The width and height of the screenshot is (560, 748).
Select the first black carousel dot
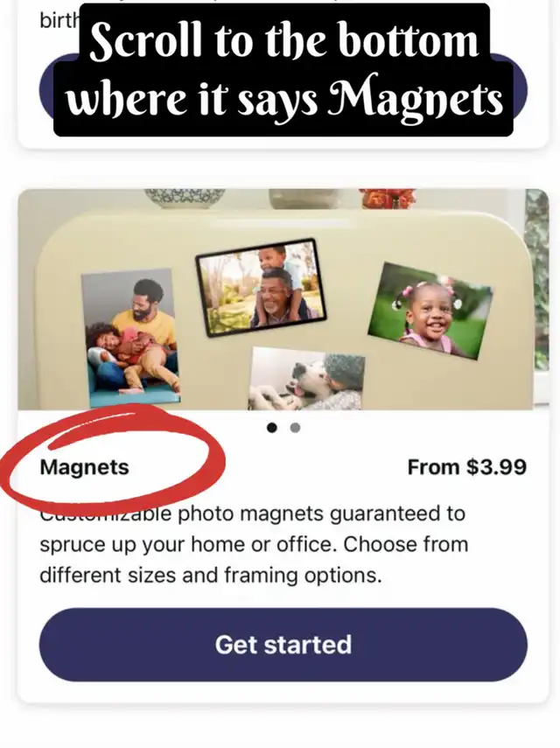pos(272,428)
